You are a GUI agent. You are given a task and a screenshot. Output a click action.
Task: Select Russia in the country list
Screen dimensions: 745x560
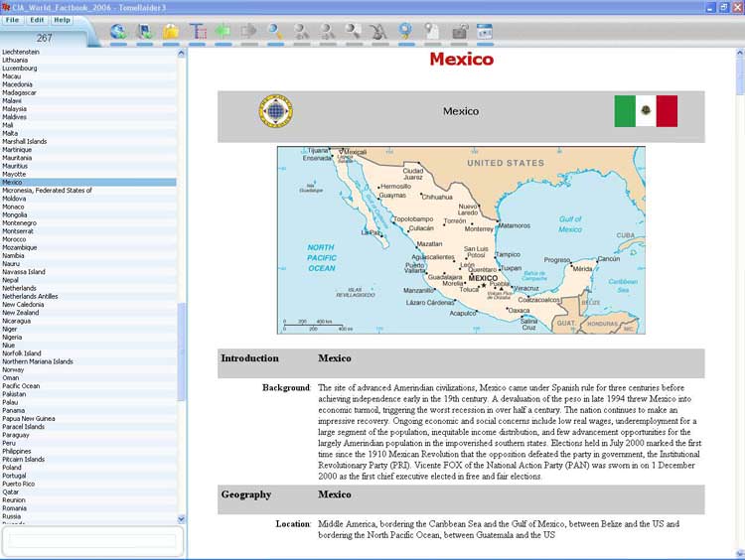click(x=11, y=516)
